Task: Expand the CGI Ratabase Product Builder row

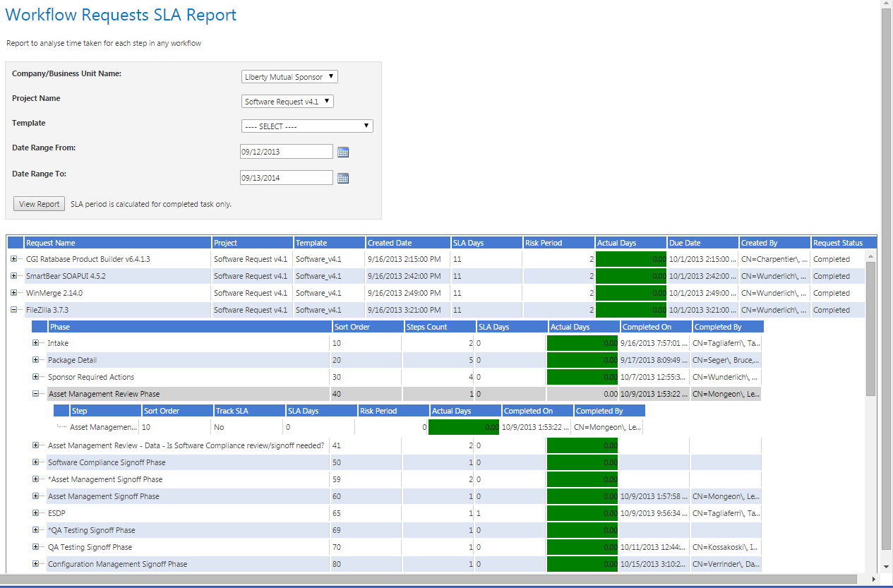Action: [14, 259]
